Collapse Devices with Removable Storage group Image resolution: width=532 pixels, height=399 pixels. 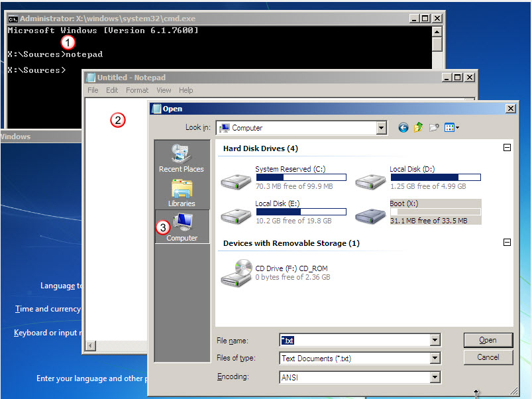(507, 243)
